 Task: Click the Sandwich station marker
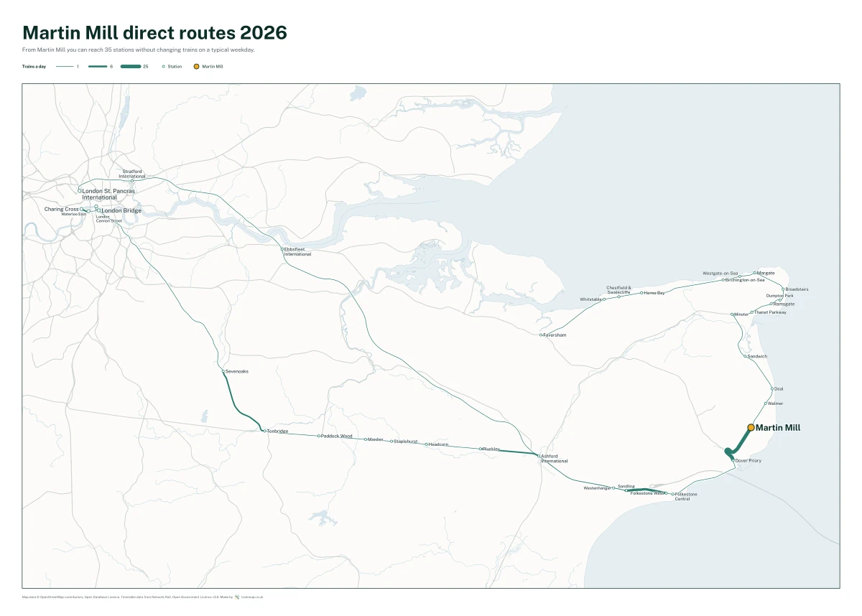pyautogui.click(x=746, y=356)
